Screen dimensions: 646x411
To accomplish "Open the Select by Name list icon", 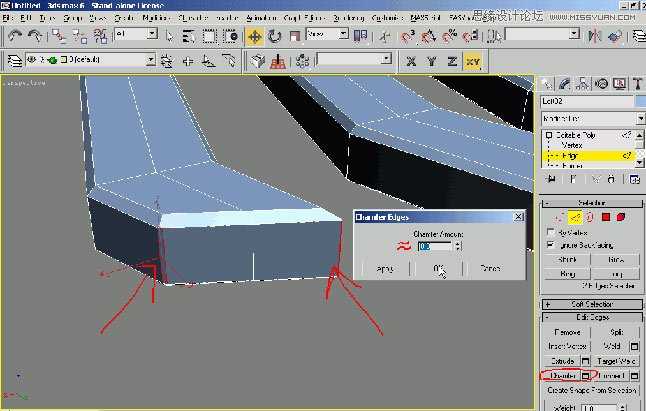I will pyautogui.click(x=188, y=36).
